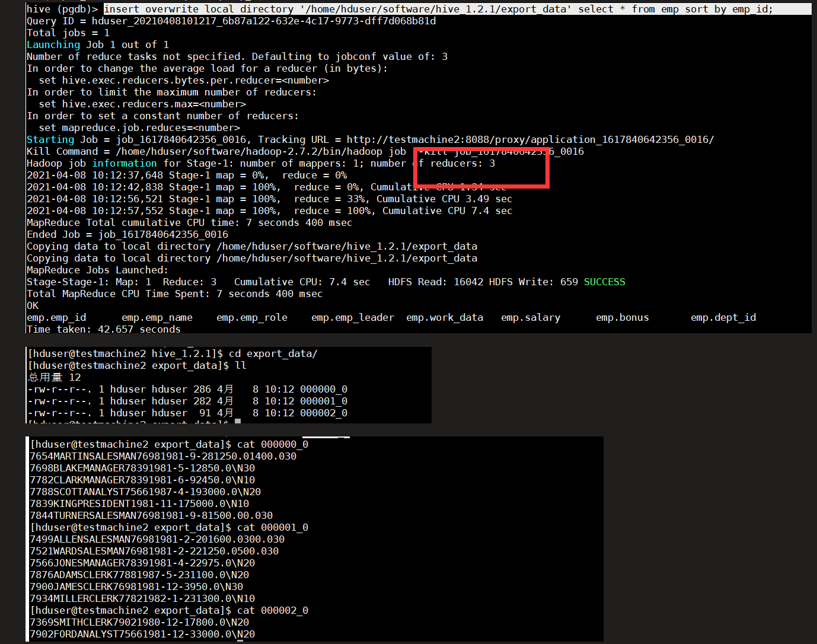This screenshot has height=644, width=817.
Task: Click the '总用量 12' line
Action: [x=55, y=377]
